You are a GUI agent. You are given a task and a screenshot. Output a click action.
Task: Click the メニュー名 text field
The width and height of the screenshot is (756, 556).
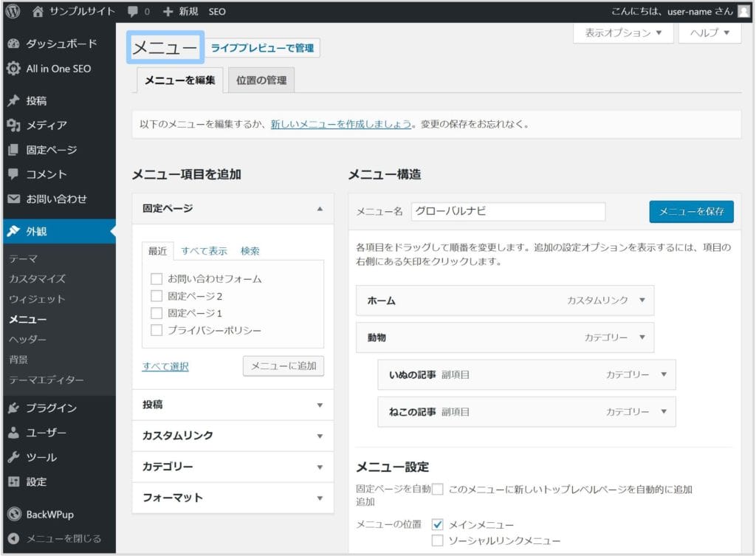(x=508, y=211)
